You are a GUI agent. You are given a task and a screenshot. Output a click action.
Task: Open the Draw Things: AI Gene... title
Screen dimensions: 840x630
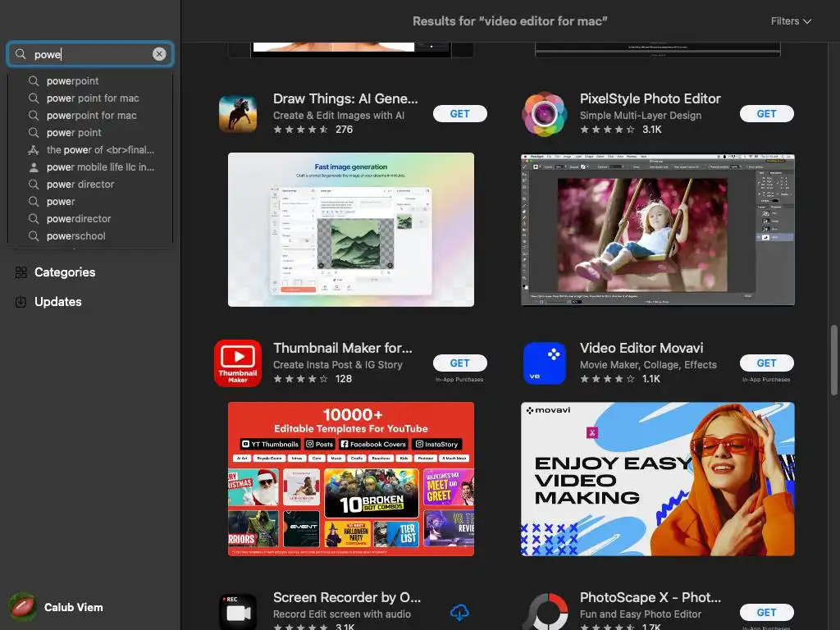pos(345,98)
